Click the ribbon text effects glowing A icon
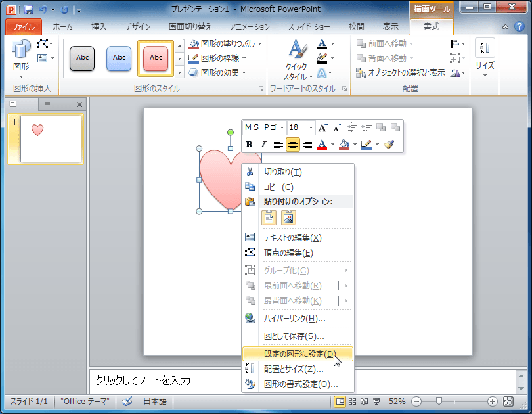 (322, 73)
